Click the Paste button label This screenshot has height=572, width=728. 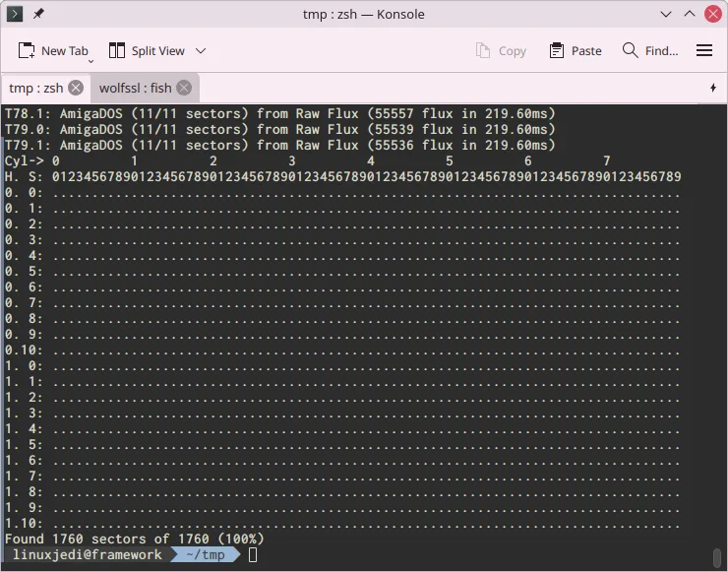tap(586, 50)
